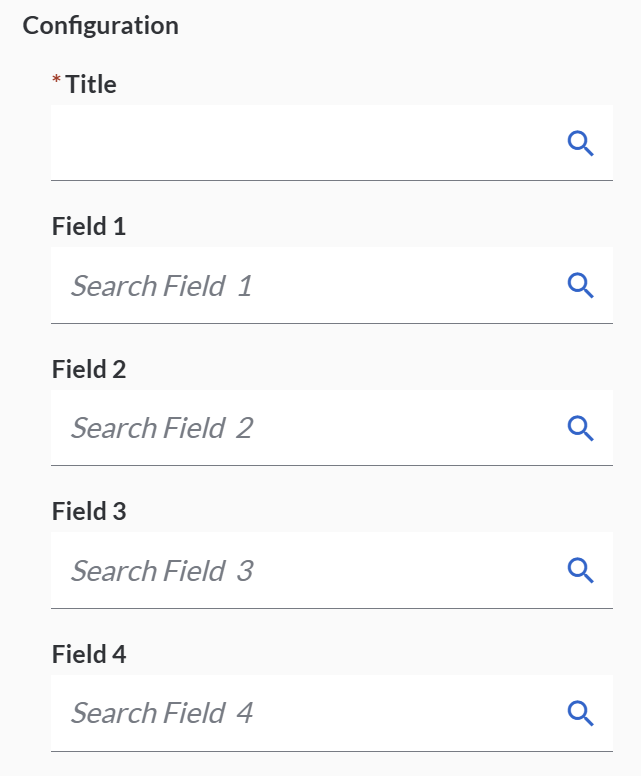This screenshot has height=776, width=641.
Task: Click the 'Field 2' label text
Action: click(89, 370)
